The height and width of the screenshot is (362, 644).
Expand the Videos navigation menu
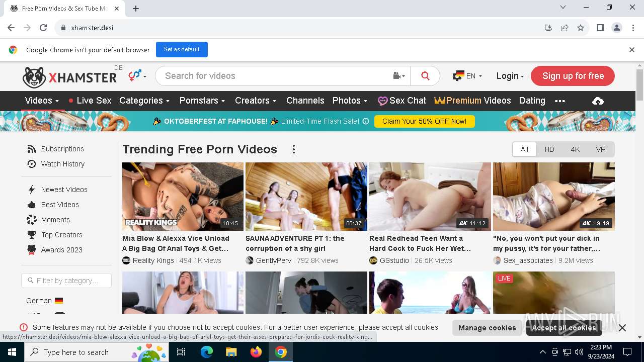click(42, 101)
